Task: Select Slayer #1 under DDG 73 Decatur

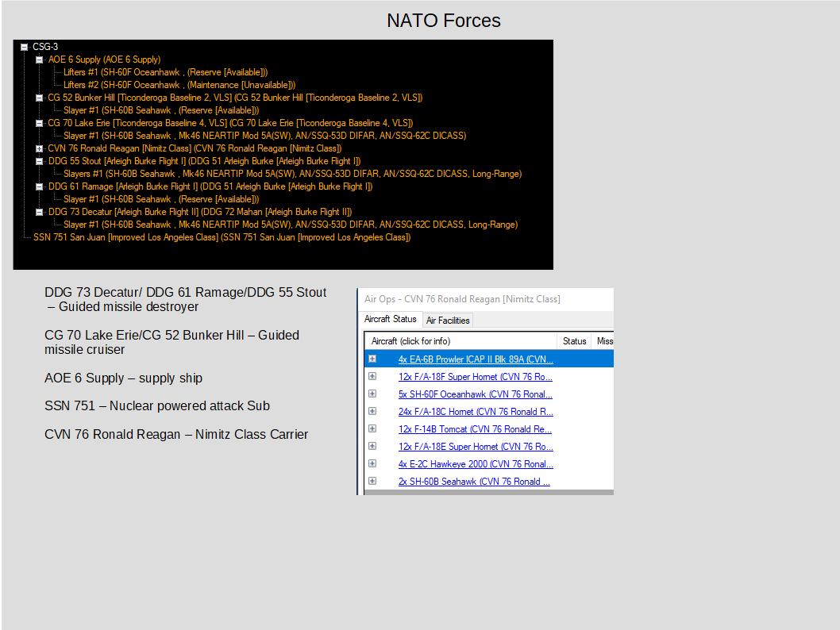Action: click(291, 225)
